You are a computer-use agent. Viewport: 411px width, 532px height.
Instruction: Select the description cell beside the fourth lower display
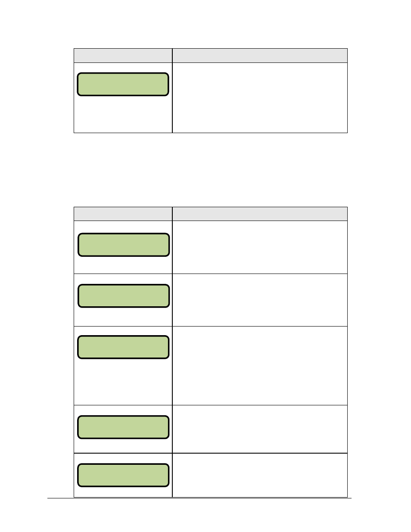pos(260,429)
